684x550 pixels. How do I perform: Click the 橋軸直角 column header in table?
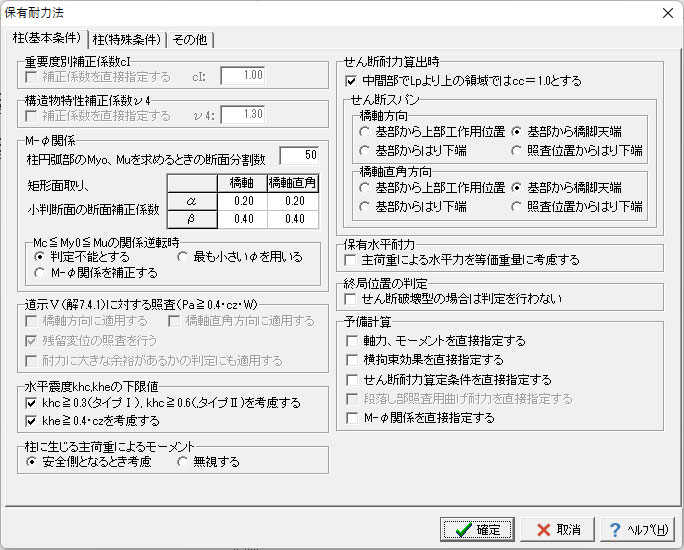pyautogui.click(x=293, y=183)
